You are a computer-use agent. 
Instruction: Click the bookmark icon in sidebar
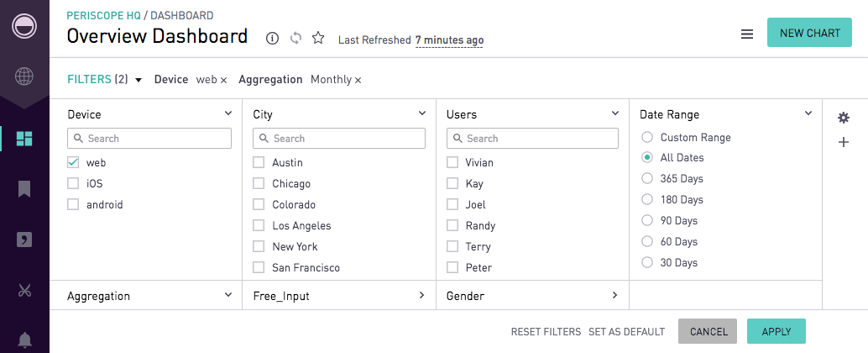pos(24,189)
